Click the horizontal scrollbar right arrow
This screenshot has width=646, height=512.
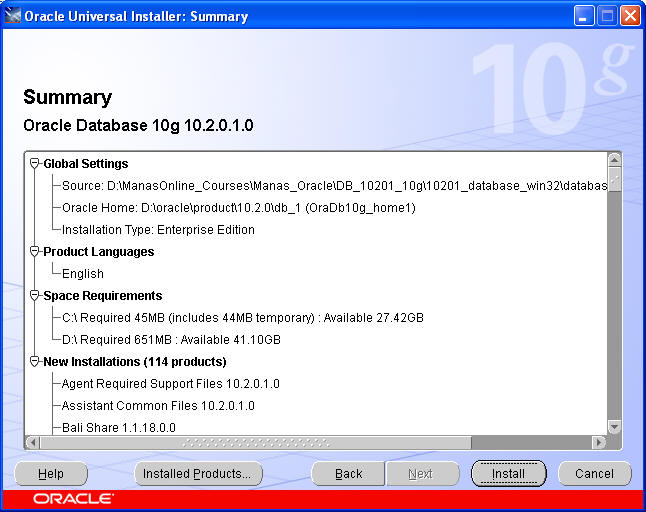point(599,441)
